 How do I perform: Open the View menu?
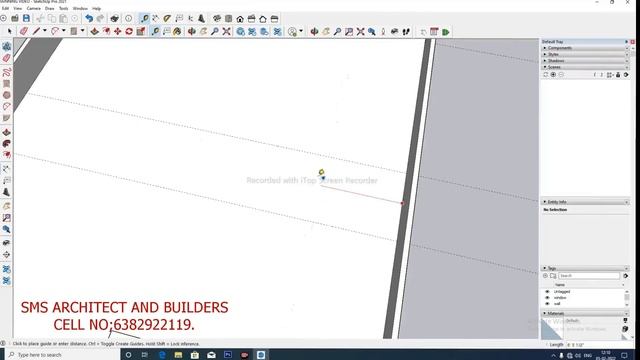[x=18, y=8]
